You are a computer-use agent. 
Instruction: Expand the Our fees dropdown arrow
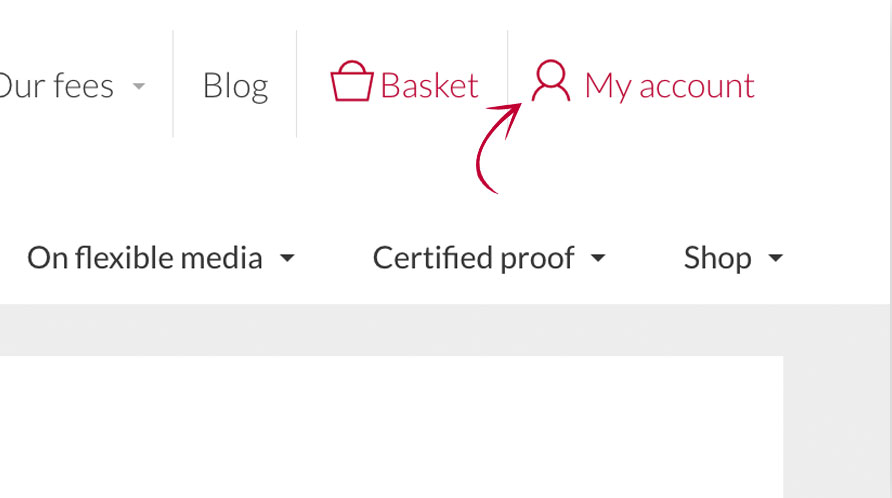tap(139, 86)
